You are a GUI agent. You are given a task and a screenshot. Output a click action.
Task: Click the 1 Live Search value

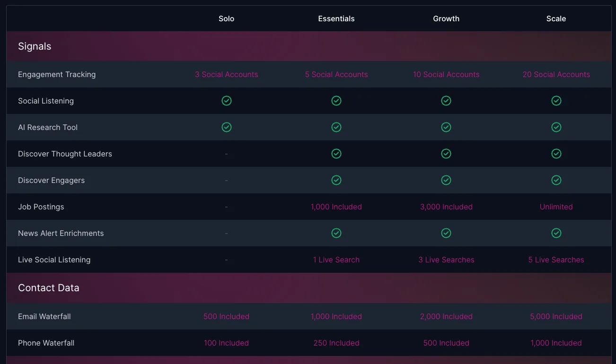point(336,260)
